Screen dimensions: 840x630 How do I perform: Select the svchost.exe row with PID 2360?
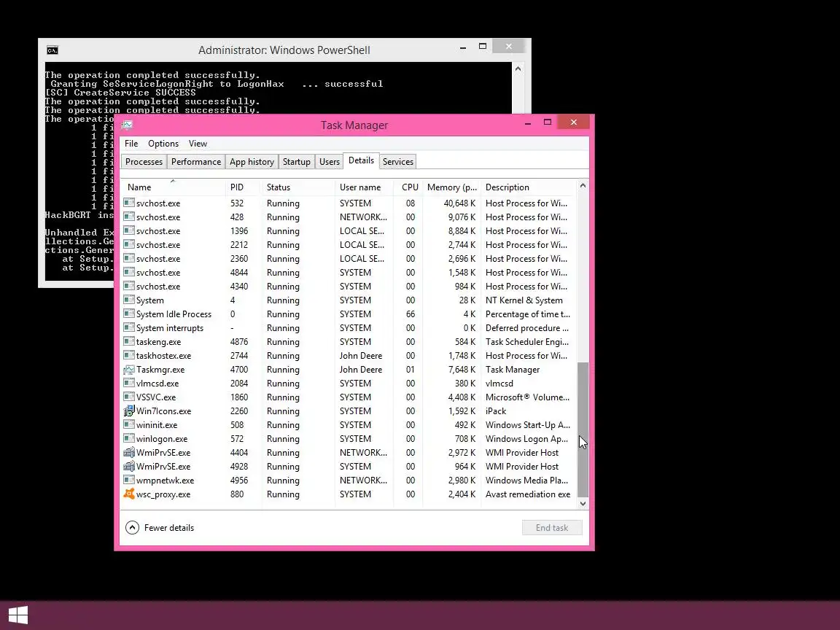[349, 259]
